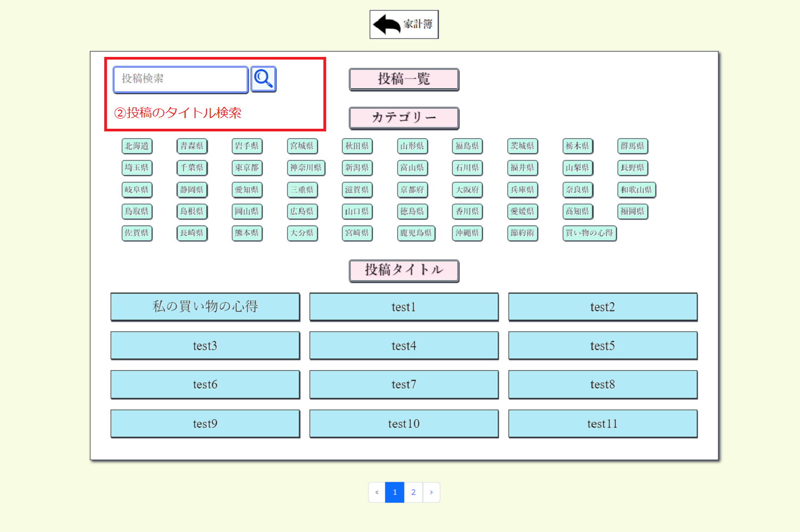Click the 静岡県 tag

pyautogui.click(x=192, y=190)
